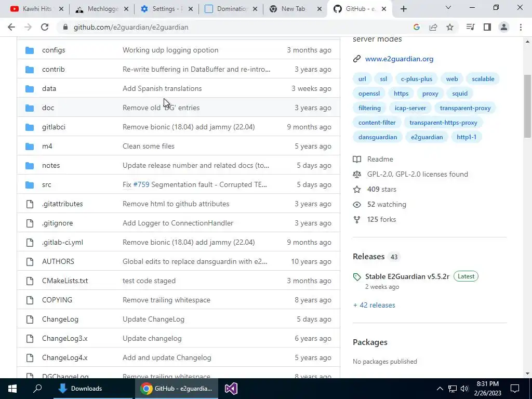The height and width of the screenshot is (399, 532).
Task: Open the contrib folder
Action: click(54, 69)
